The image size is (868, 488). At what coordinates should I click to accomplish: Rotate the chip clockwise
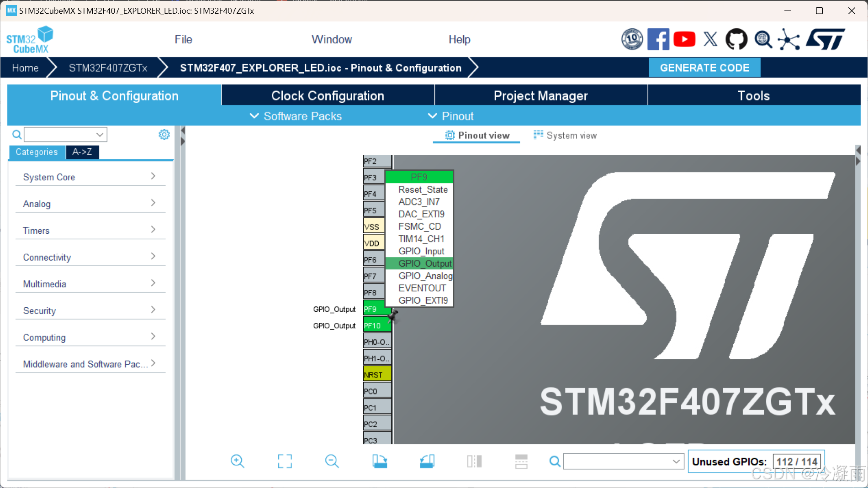click(380, 461)
